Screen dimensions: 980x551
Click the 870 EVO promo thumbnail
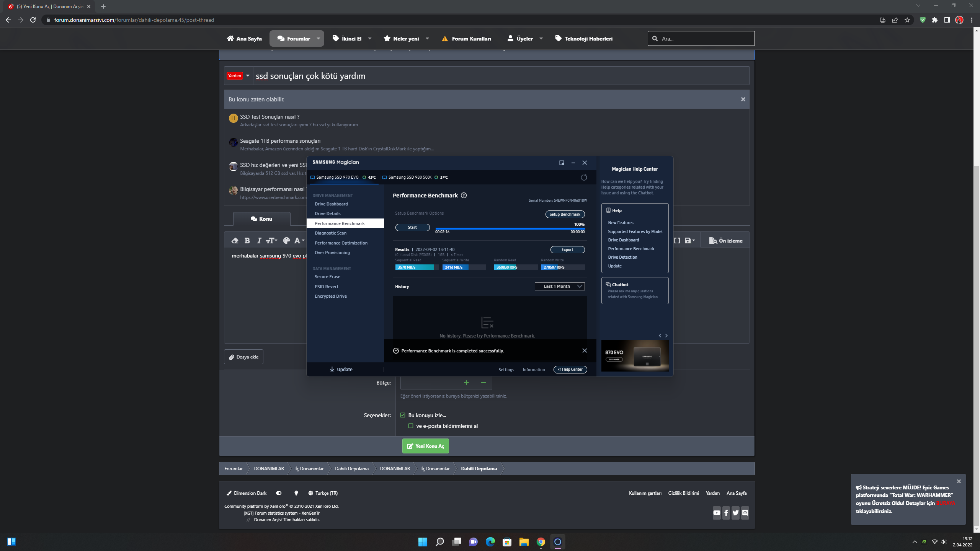(635, 356)
